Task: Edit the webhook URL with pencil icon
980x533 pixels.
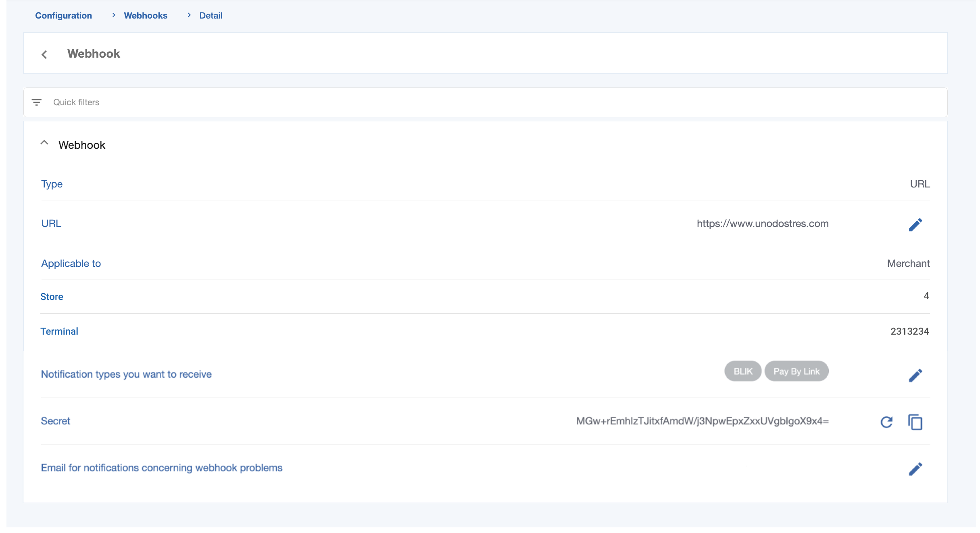Action: point(915,225)
